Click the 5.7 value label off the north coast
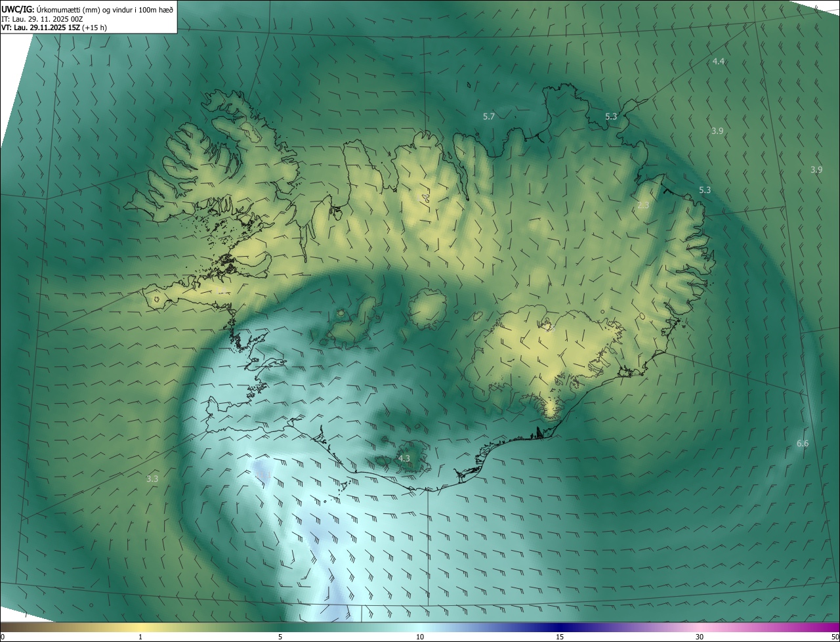The width and height of the screenshot is (840, 642). (x=488, y=116)
